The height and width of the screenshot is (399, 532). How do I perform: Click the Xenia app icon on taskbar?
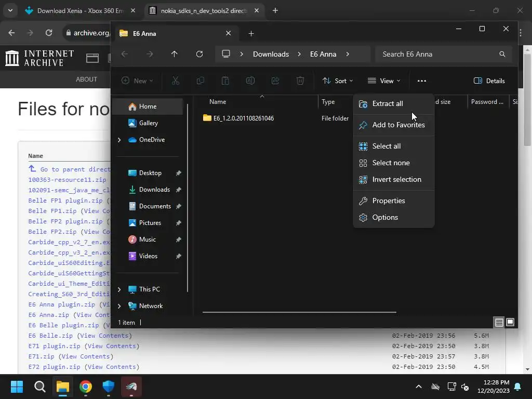click(131, 387)
